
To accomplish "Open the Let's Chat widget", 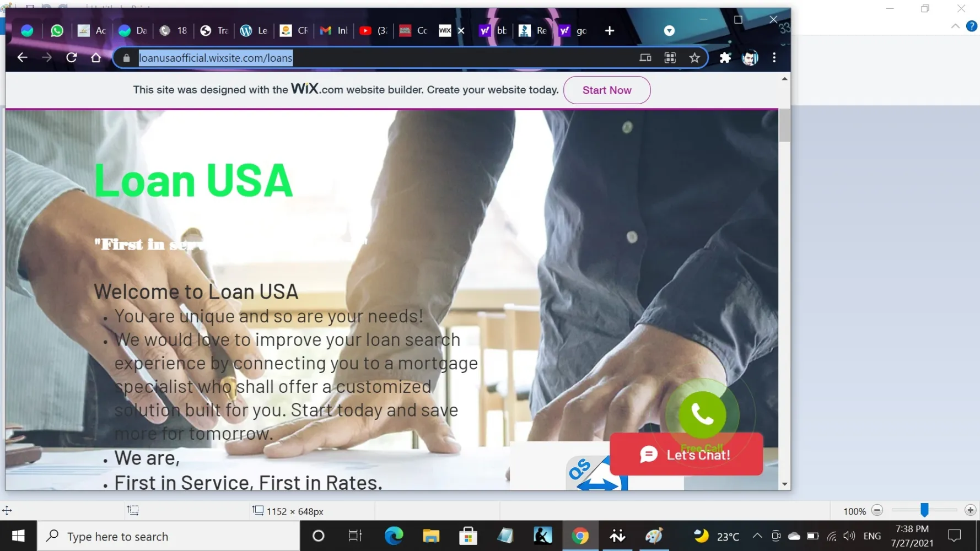I will click(x=686, y=454).
